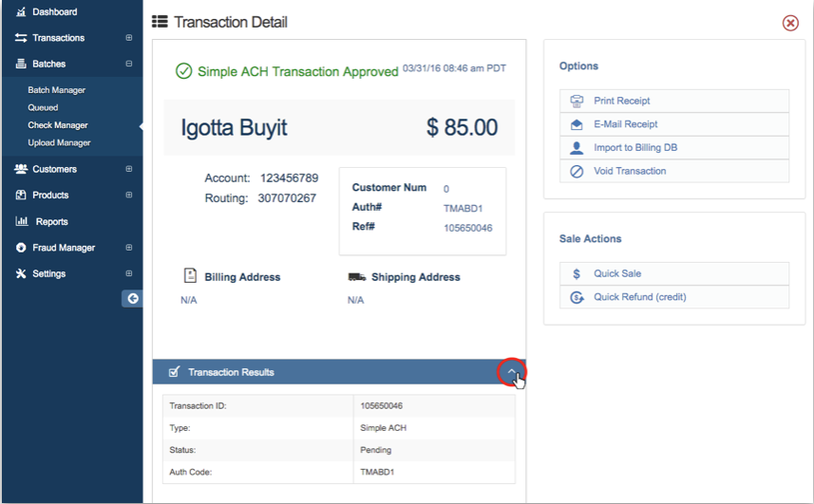Close the Transaction Detail window
The width and height of the screenshot is (814, 504).
coord(790,23)
